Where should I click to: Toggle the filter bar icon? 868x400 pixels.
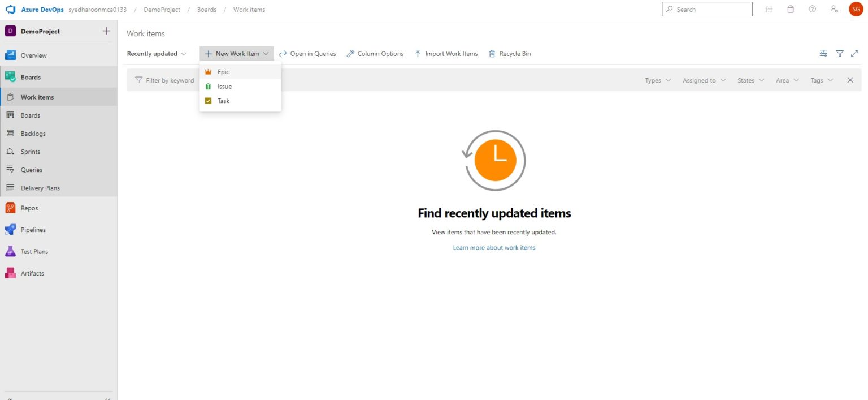click(x=840, y=53)
